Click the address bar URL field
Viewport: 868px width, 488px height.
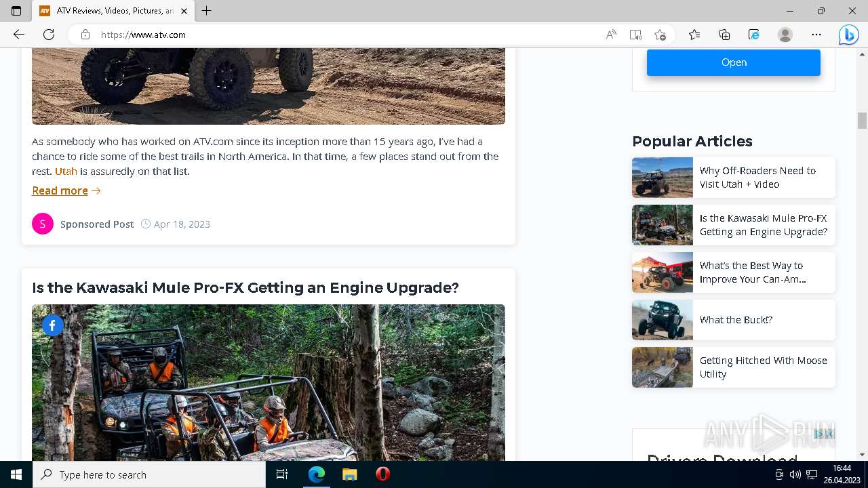[x=346, y=35]
